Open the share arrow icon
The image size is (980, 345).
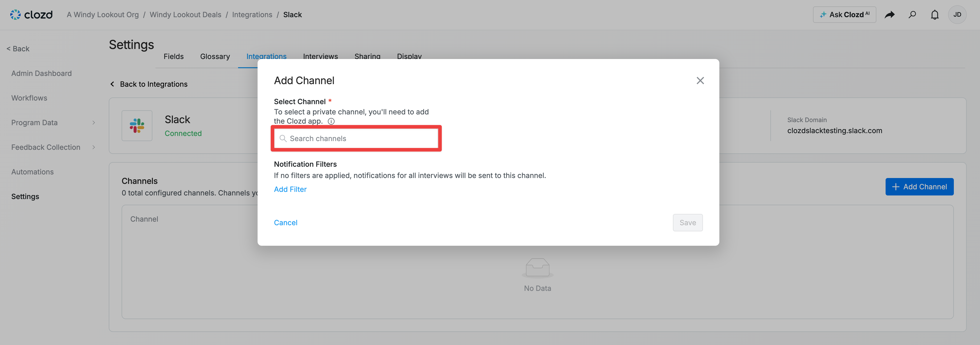(889, 14)
